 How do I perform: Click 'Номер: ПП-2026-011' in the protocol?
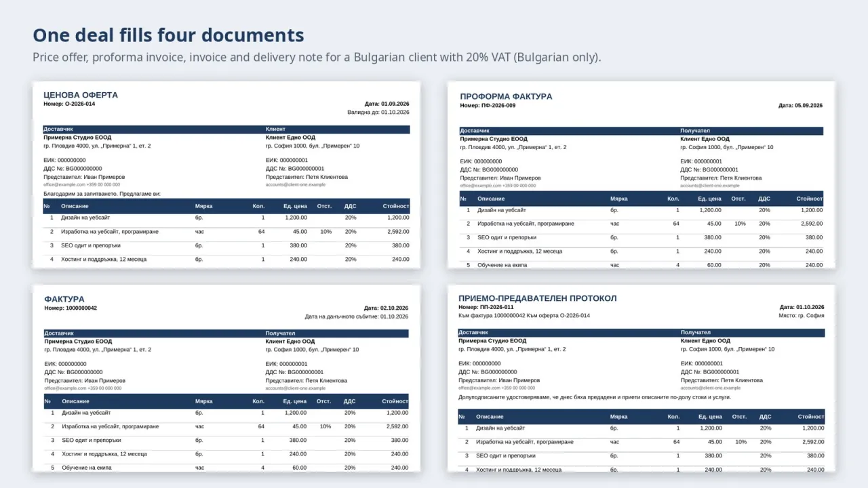[486, 307]
